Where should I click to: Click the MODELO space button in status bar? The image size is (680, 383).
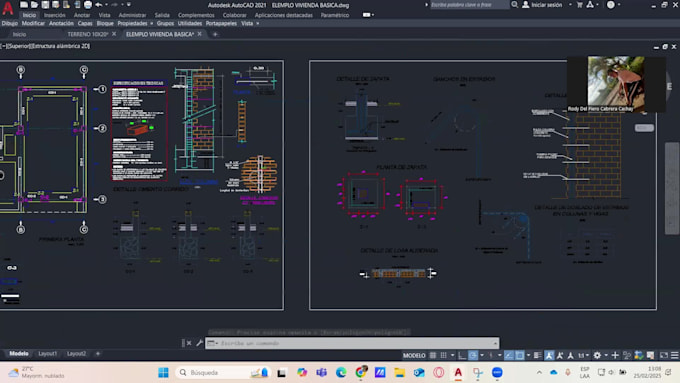point(414,355)
